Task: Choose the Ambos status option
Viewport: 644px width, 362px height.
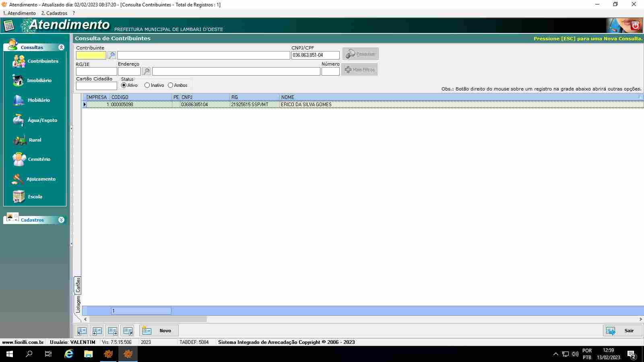Action: pyautogui.click(x=171, y=85)
